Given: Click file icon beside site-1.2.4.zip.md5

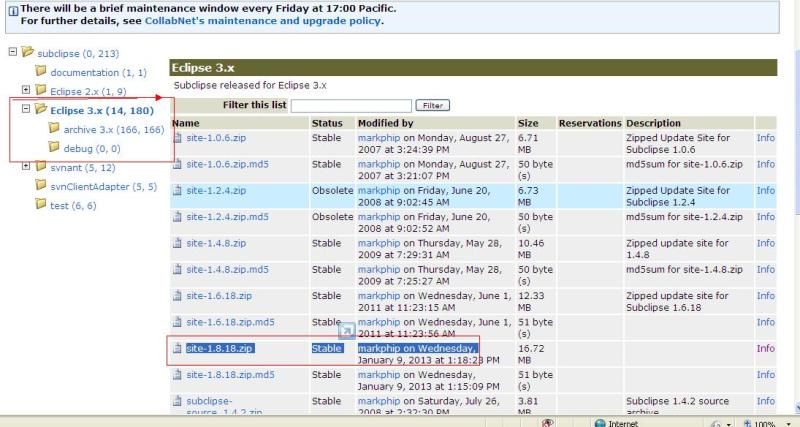Looking at the screenshot, I should click(x=178, y=217).
